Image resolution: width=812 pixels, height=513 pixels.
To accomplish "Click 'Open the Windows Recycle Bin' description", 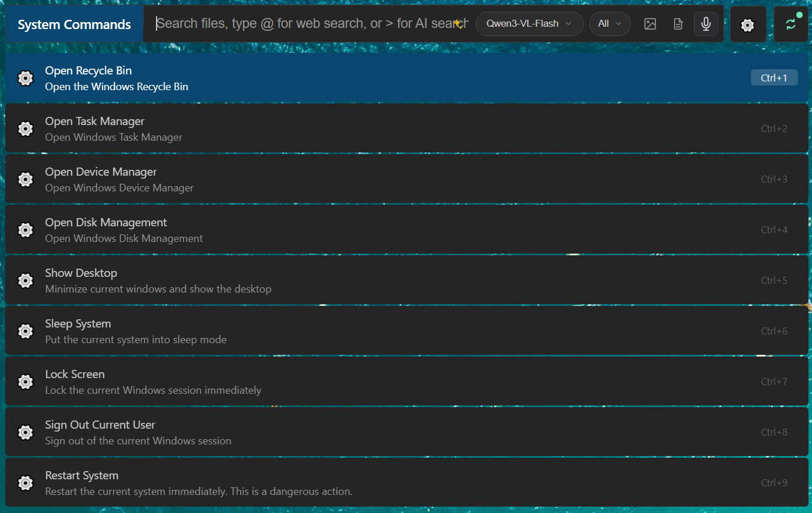I will click(117, 87).
